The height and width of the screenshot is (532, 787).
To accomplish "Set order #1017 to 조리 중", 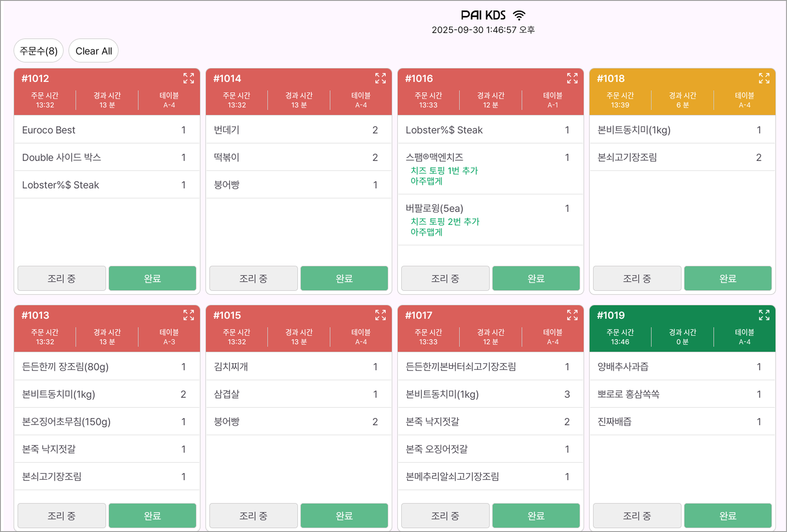I will tap(445, 515).
